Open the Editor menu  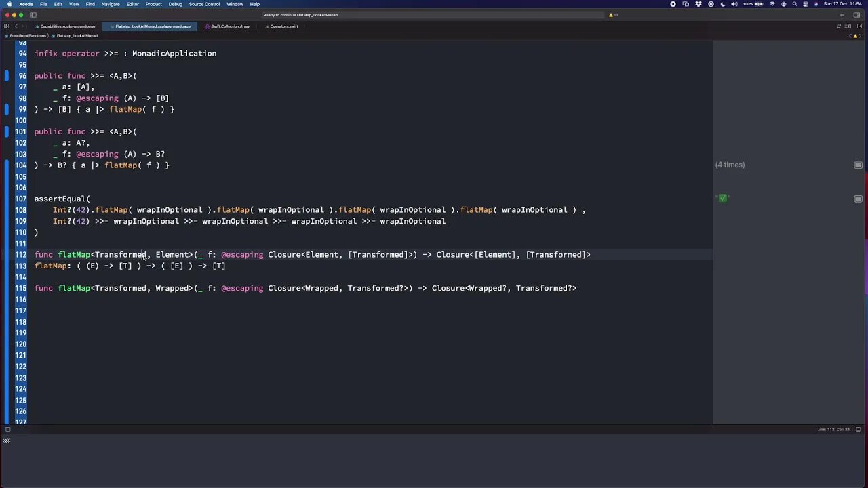132,4
